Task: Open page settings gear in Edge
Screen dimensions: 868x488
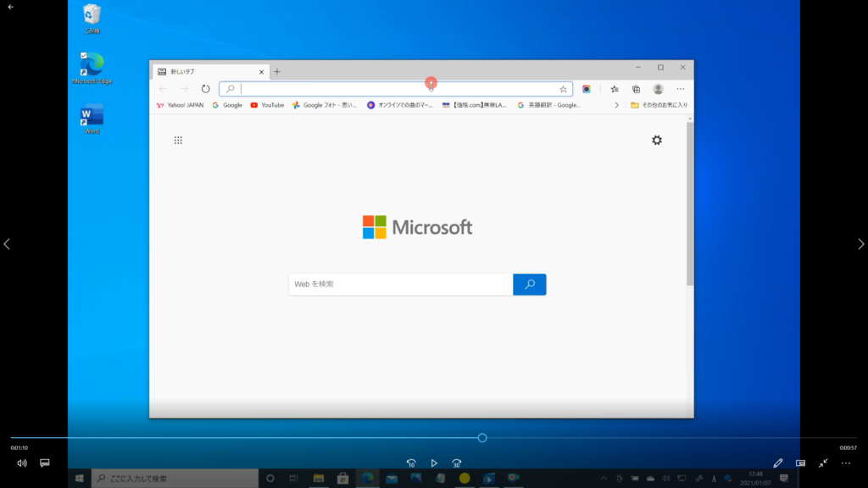Action: pos(657,141)
